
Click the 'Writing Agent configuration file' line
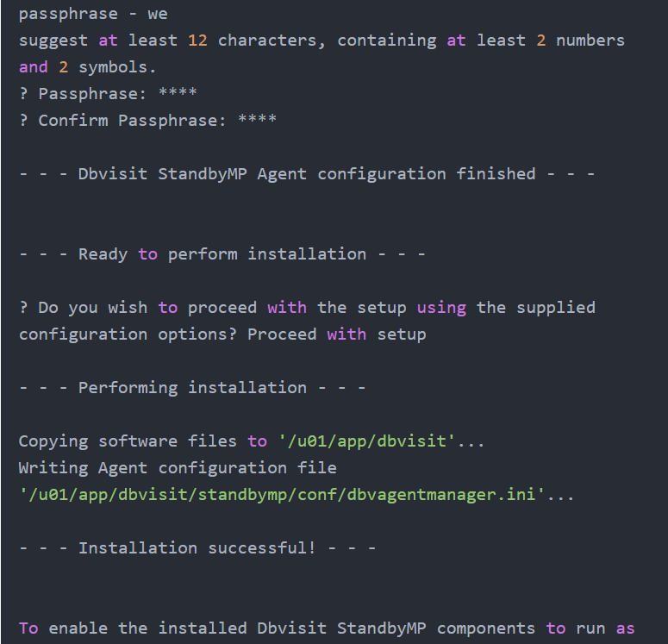[178, 467]
